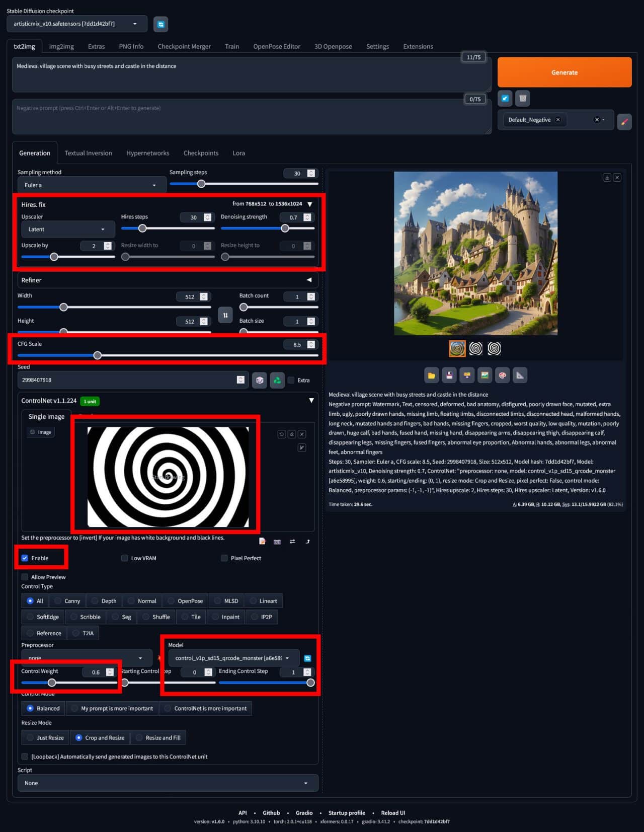Switch to the img2img tab
Image resolution: width=644 pixels, height=832 pixels.
[61, 46]
